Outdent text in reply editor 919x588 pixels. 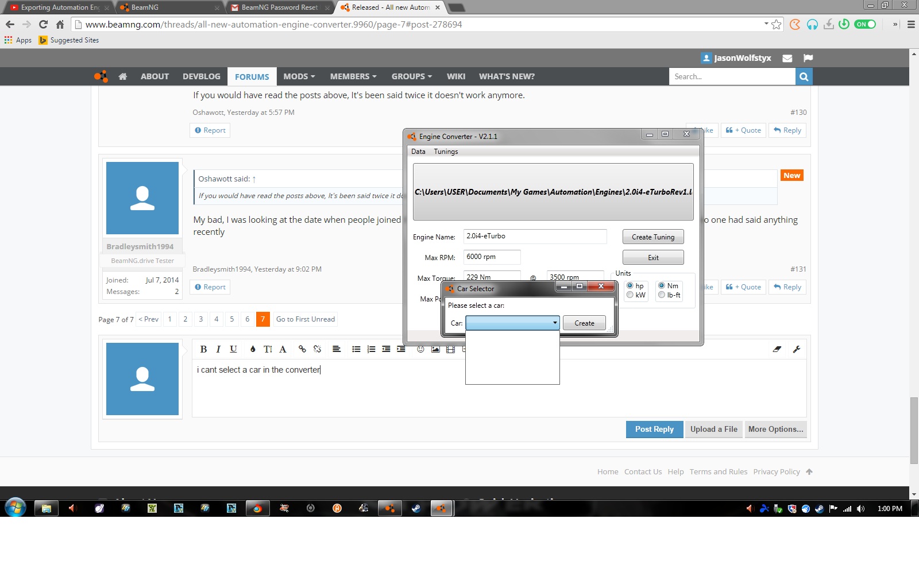[x=386, y=349]
